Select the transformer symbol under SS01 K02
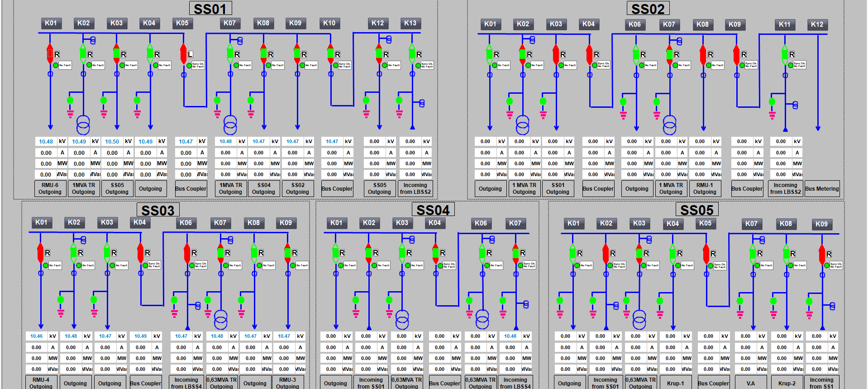 click(x=83, y=125)
